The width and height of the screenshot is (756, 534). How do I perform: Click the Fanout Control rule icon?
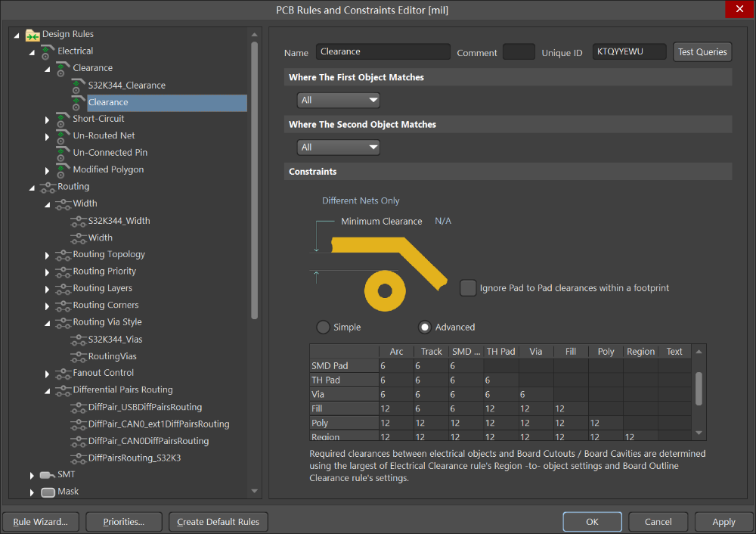(62, 372)
